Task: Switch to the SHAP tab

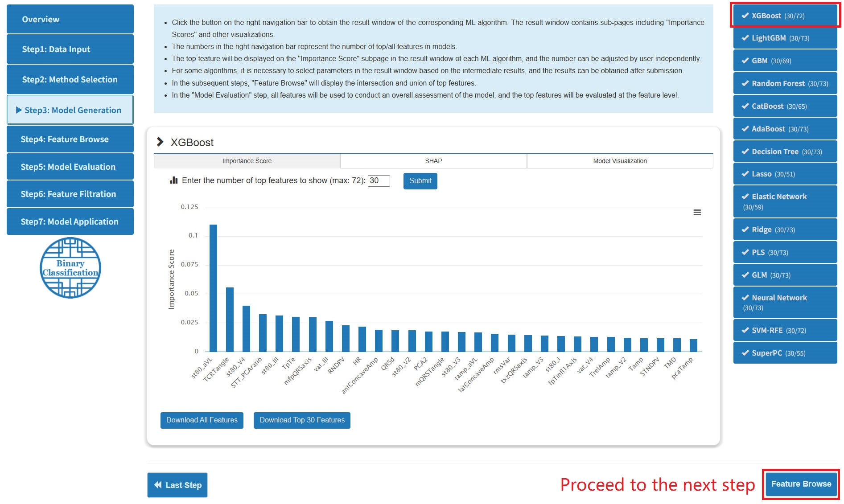Action: tap(433, 161)
